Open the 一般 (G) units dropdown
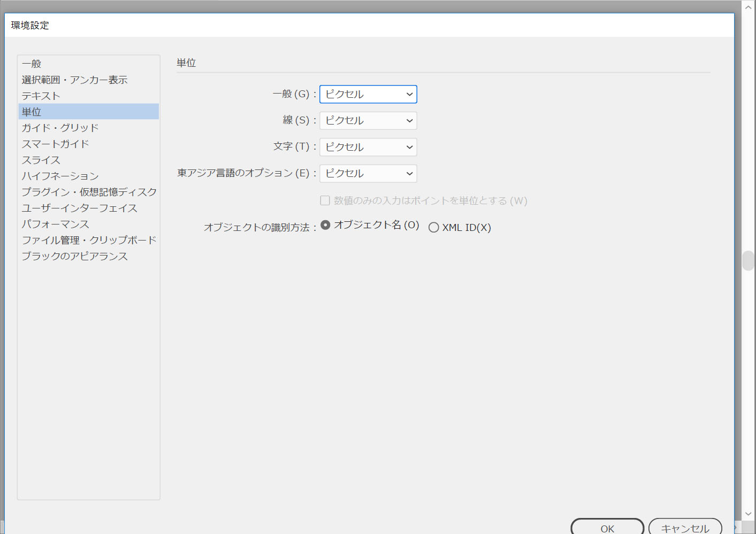 pos(368,95)
